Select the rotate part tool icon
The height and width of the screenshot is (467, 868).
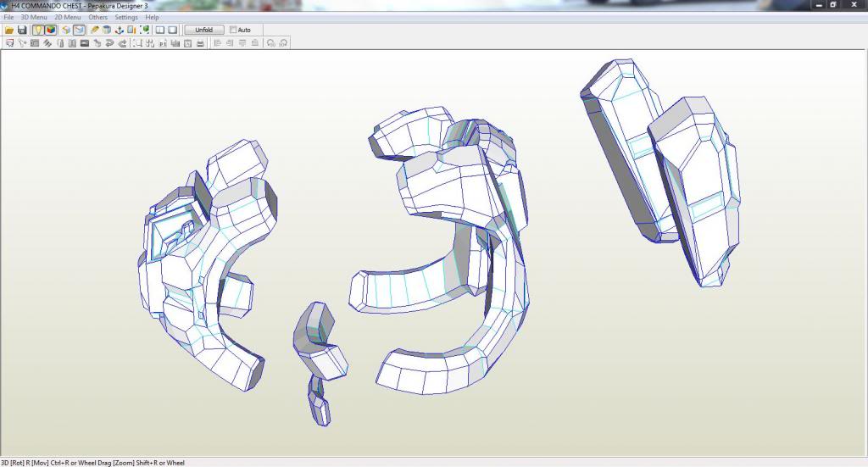pyautogui.click(x=22, y=43)
